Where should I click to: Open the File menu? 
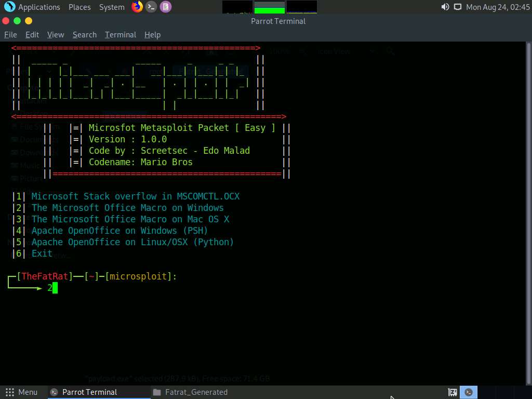10,35
